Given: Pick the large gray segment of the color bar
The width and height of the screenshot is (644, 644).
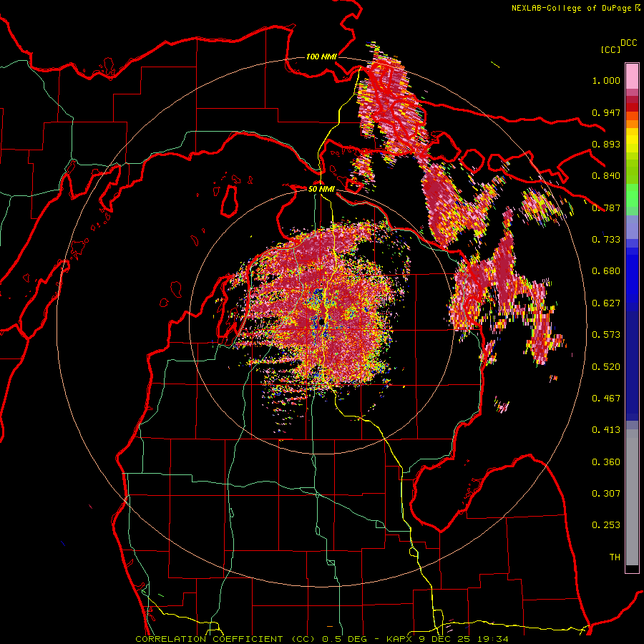Looking at the screenshot, I should [x=632, y=497].
